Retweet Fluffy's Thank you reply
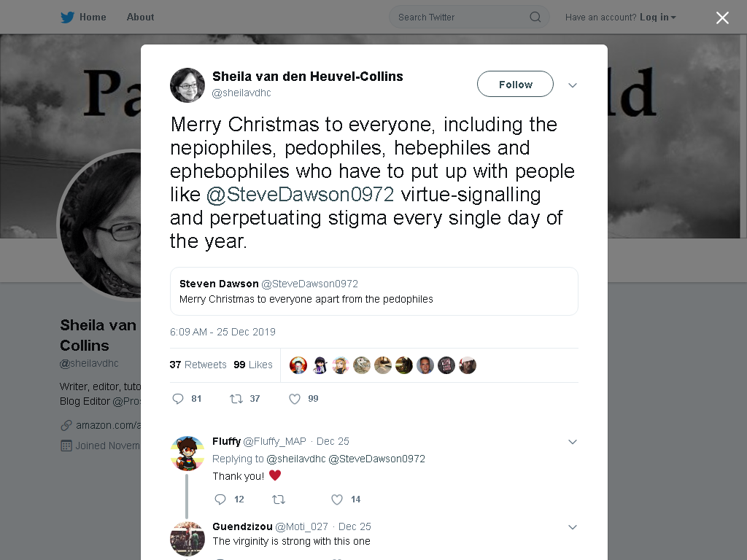 (279, 499)
